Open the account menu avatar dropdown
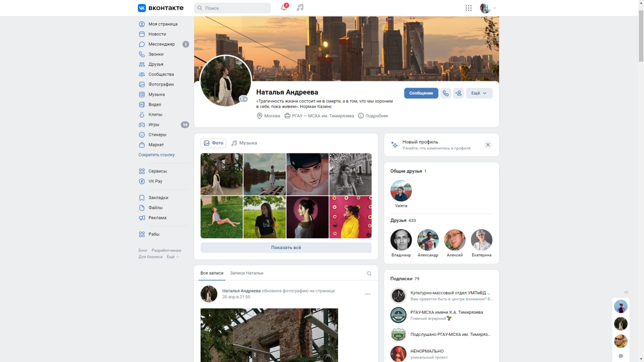Screen dimensions: 644x362 pyautogui.click(x=488, y=8)
